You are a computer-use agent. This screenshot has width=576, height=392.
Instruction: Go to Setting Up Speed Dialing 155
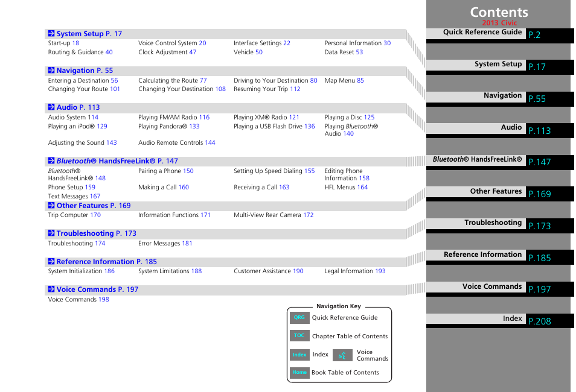click(x=274, y=171)
